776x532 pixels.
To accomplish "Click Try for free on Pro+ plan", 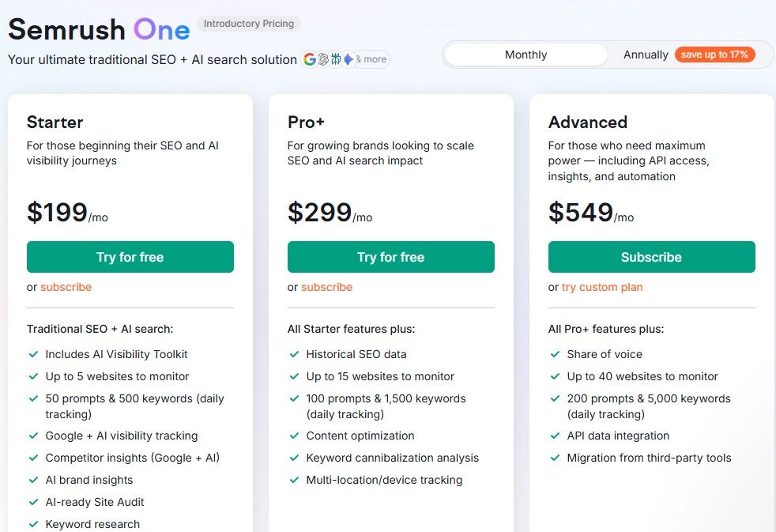I will 390,257.
